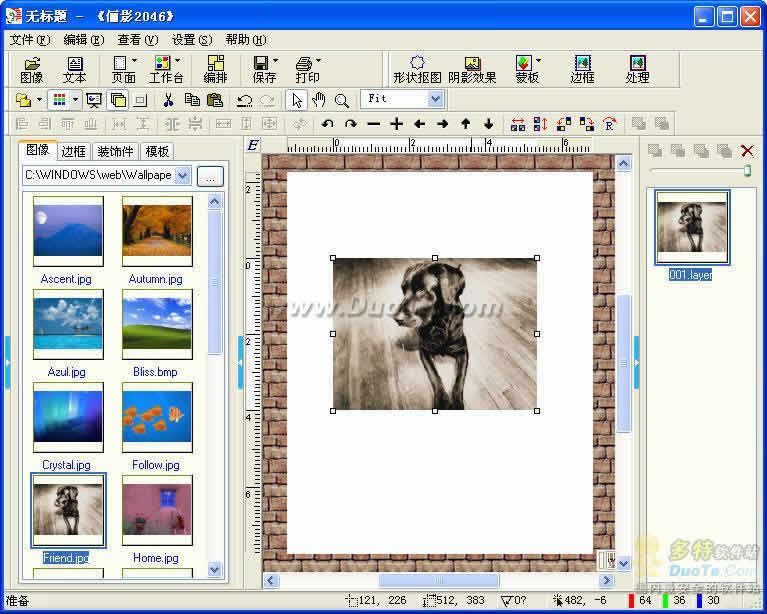The height and width of the screenshot is (614, 767).
Task: Click the copy icon
Action: [x=192, y=100]
